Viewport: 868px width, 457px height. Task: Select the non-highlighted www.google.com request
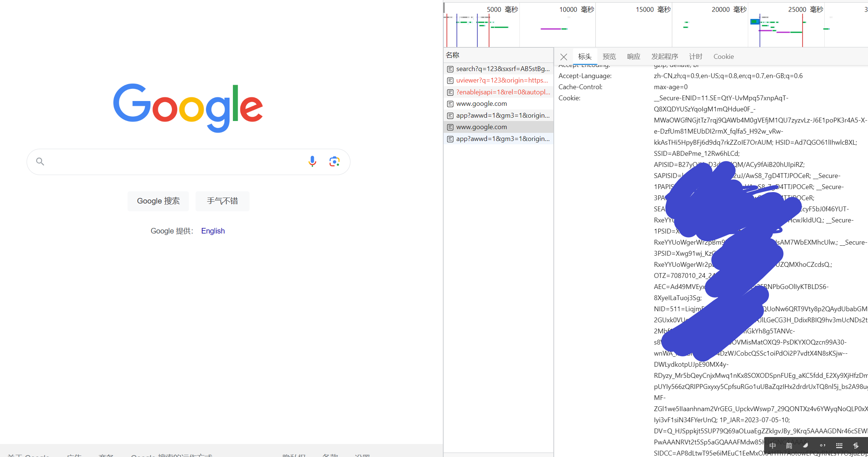[x=498, y=104]
